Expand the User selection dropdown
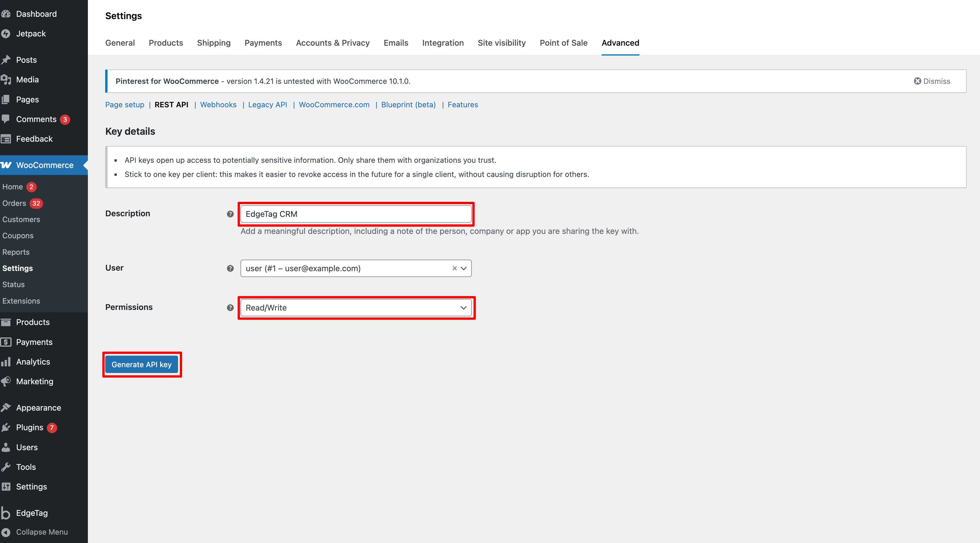The image size is (980, 543). tap(464, 268)
